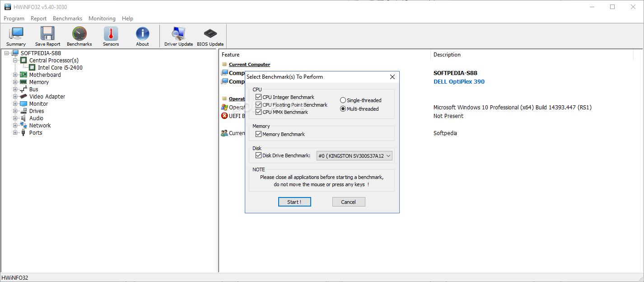Toggle the Memory Benchmark checkbox
This screenshot has width=644, height=282.
coord(259,134)
